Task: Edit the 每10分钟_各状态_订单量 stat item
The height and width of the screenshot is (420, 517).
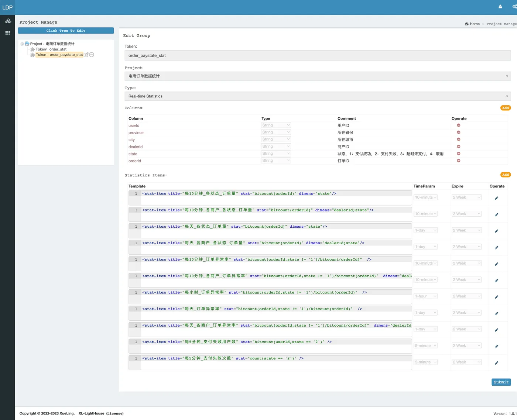Action: [x=496, y=198]
